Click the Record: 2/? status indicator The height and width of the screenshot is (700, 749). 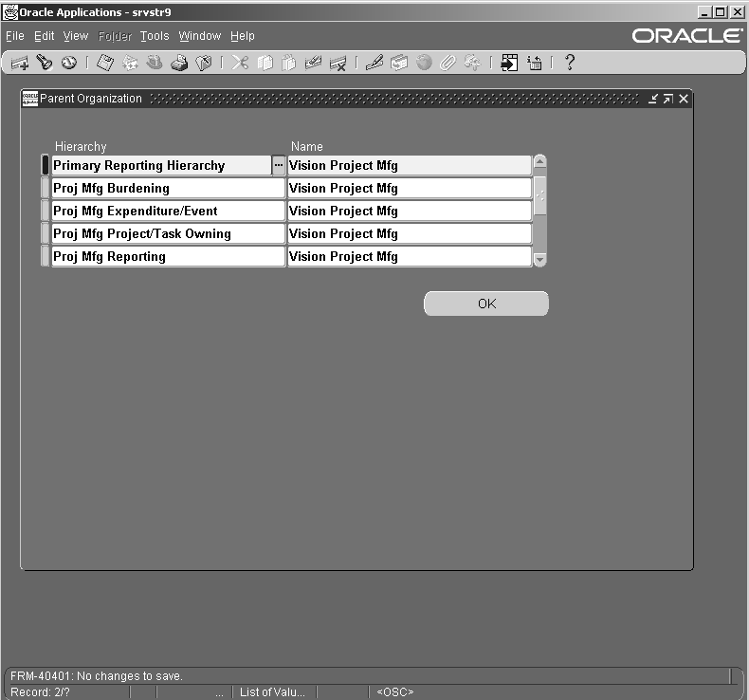tap(40, 691)
